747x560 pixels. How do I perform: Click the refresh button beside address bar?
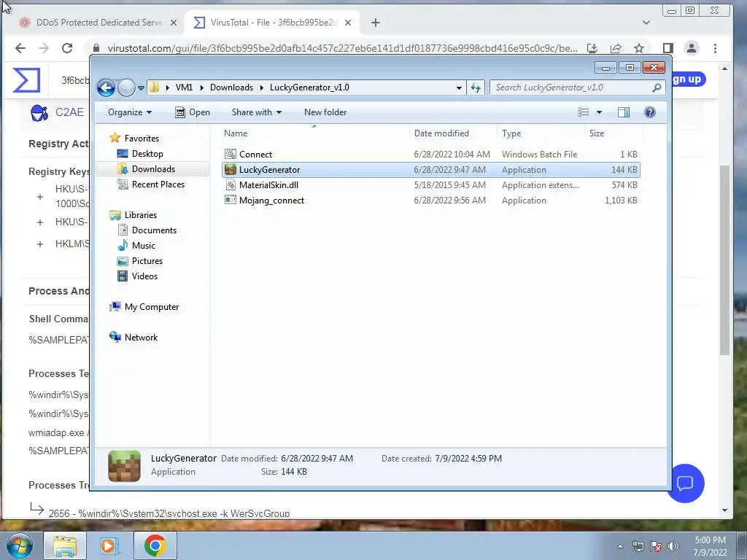476,87
